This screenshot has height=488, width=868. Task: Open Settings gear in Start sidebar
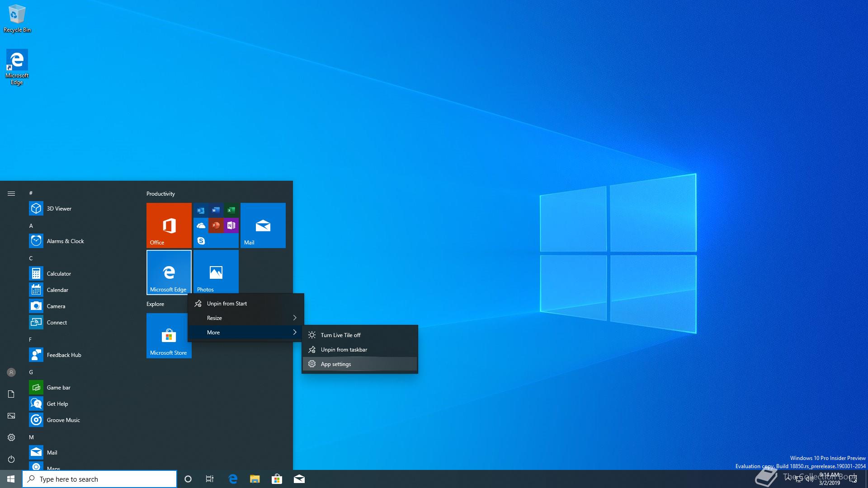pos(11,437)
